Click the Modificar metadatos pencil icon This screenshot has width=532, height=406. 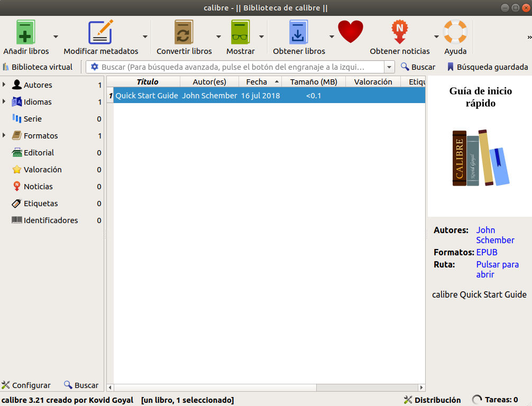tap(101, 32)
